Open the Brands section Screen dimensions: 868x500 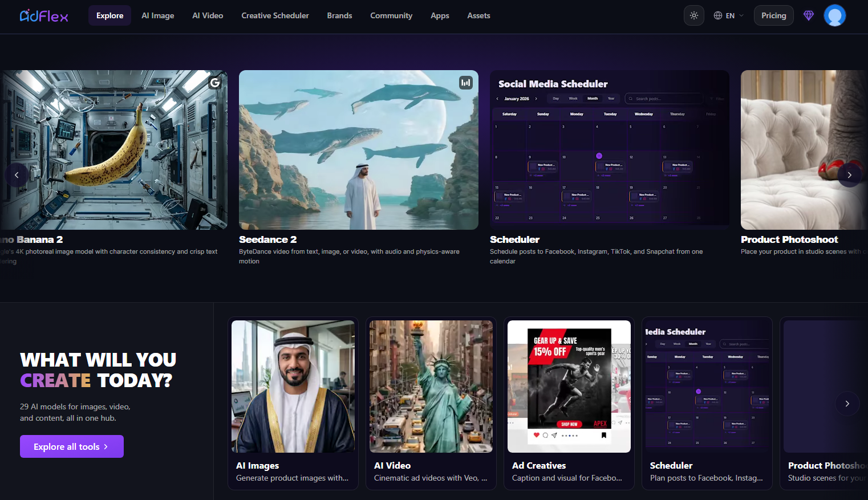(x=339, y=15)
